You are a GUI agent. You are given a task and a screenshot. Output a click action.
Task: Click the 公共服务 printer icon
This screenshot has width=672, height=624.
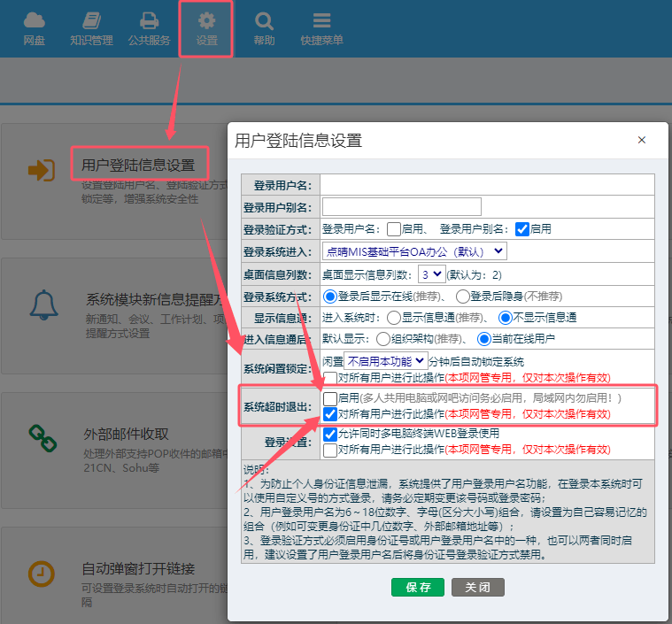[x=149, y=20]
